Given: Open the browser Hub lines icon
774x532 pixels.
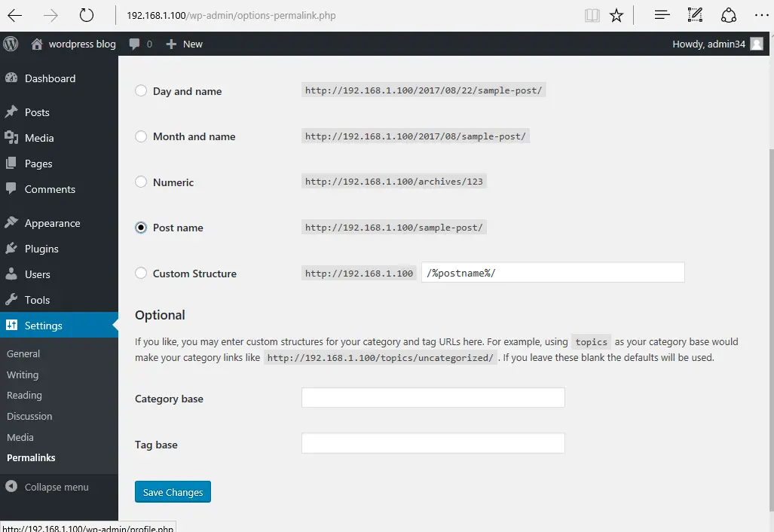Looking at the screenshot, I should (662, 15).
